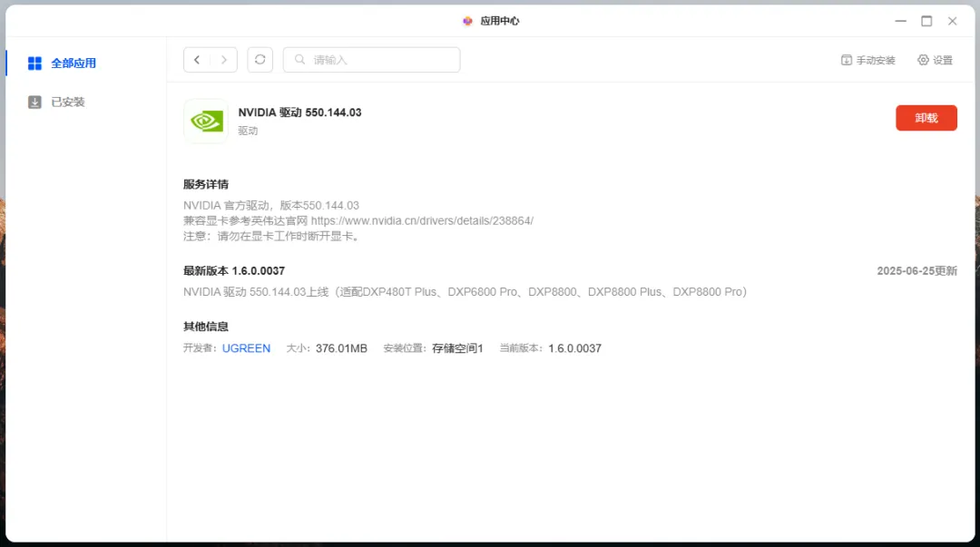Close the 应用中心 window
The width and height of the screenshot is (980, 547).
click(953, 21)
